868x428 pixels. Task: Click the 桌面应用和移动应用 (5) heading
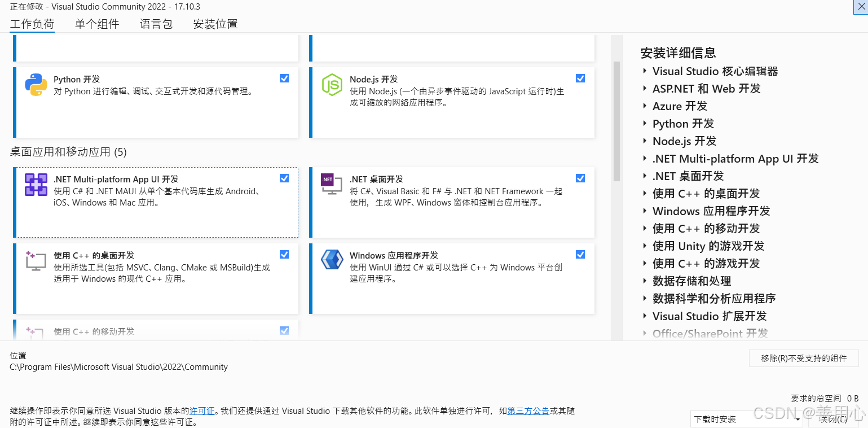point(68,152)
